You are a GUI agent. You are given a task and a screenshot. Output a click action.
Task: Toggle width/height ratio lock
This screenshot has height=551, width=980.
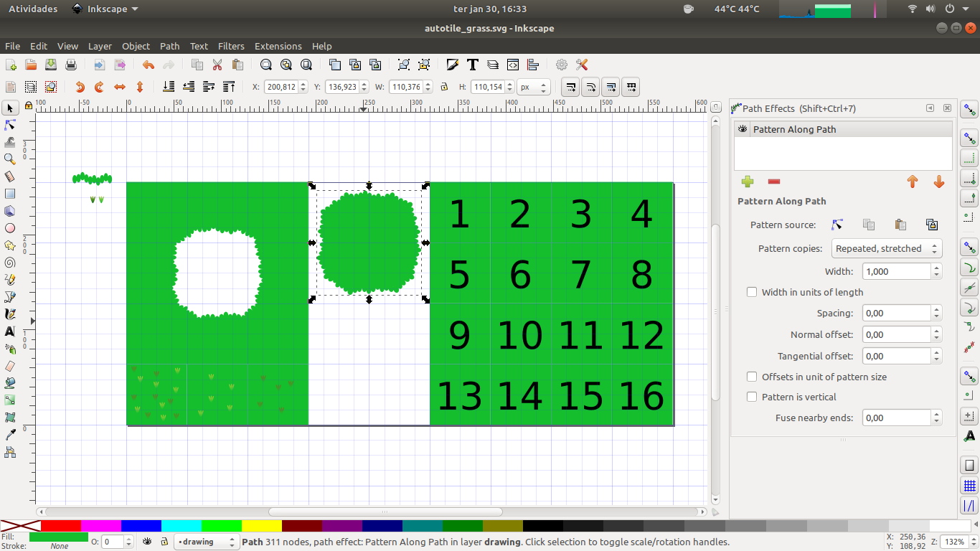click(x=444, y=87)
